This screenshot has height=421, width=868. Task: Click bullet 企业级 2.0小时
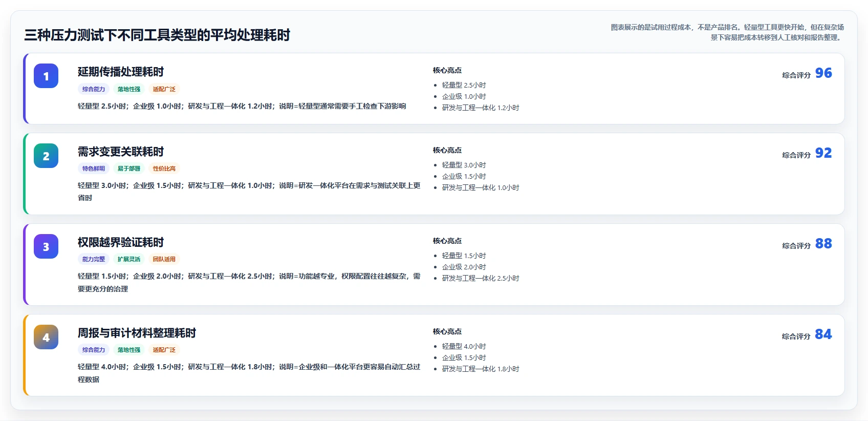[464, 267]
